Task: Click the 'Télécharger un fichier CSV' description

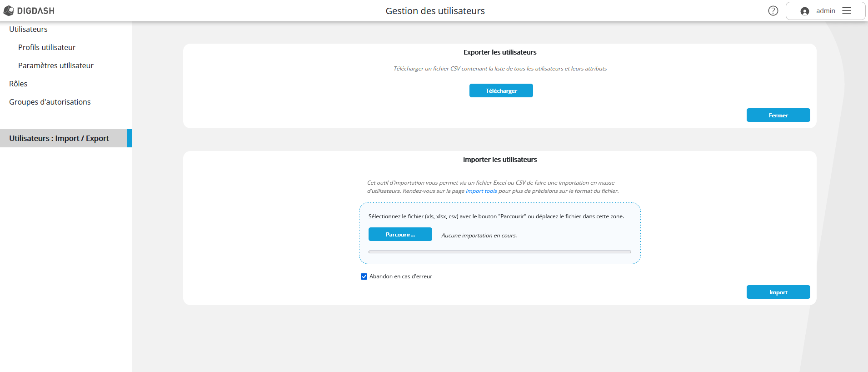Action: point(500,69)
